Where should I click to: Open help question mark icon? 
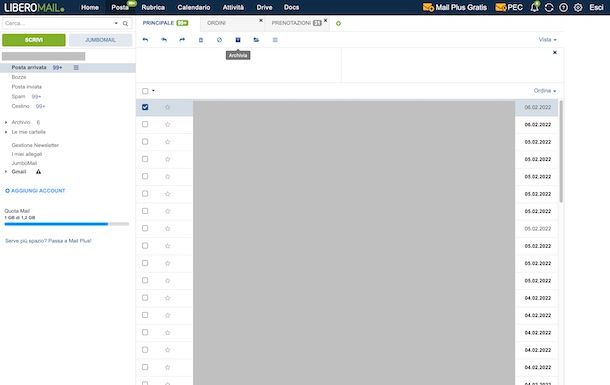tap(563, 7)
